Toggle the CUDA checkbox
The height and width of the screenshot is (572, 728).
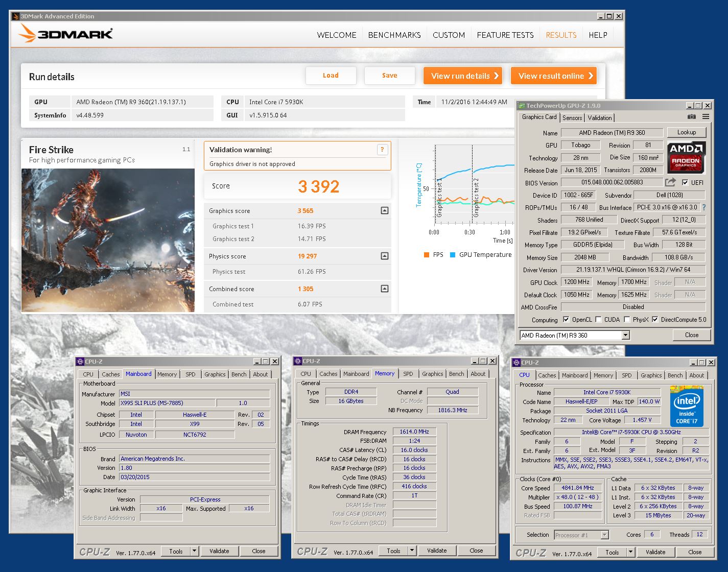pos(598,320)
